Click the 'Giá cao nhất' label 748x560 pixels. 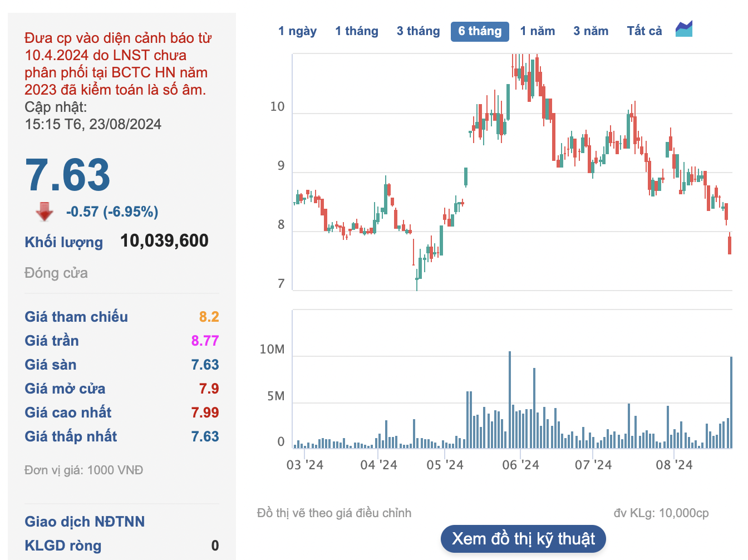tap(68, 412)
